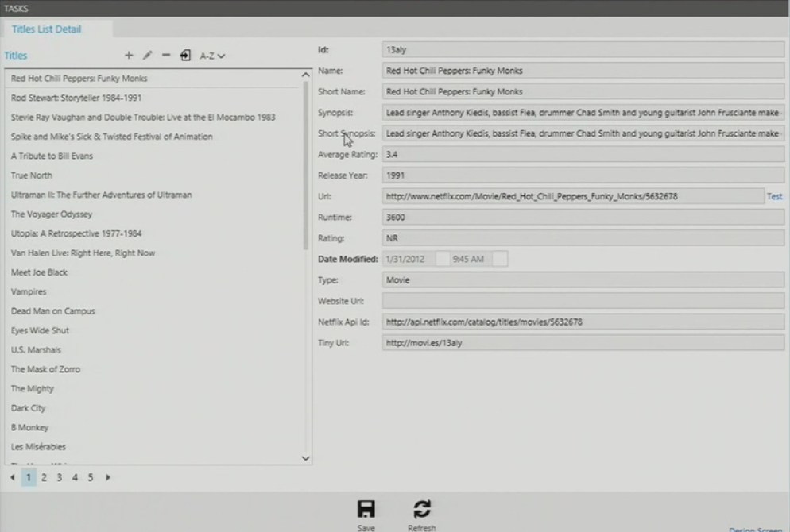Click the Url input field
Screen dimensions: 790x532
point(573,196)
